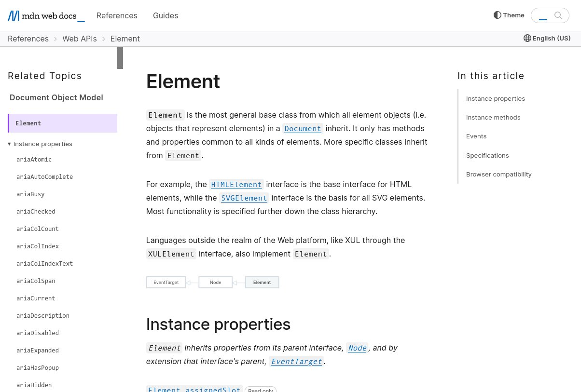Jump to Instance methods in article nav
Viewport: 581px width, 392px height.
(493, 117)
